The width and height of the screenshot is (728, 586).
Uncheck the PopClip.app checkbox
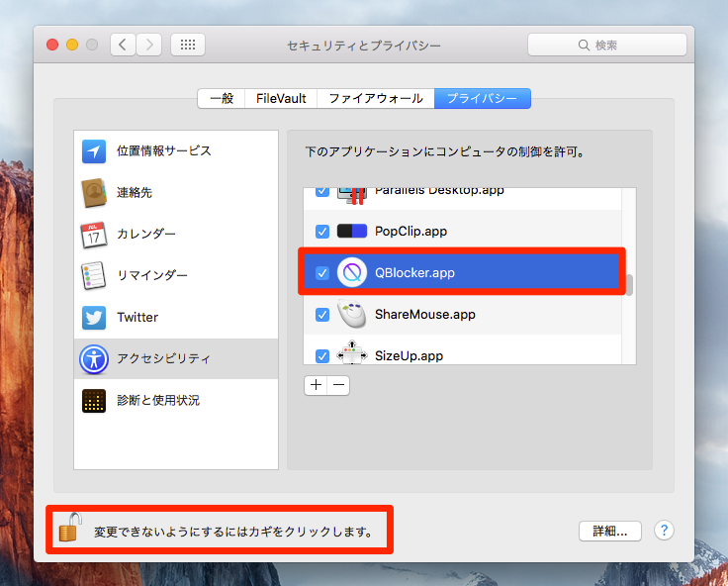[322, 232]
